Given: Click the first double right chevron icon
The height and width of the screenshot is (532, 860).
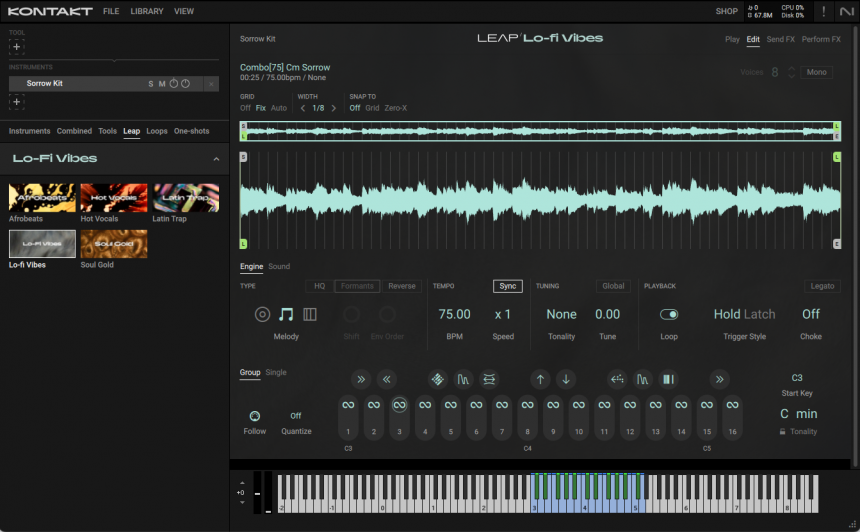Looking at the screenshot, I should pos(360,379).
